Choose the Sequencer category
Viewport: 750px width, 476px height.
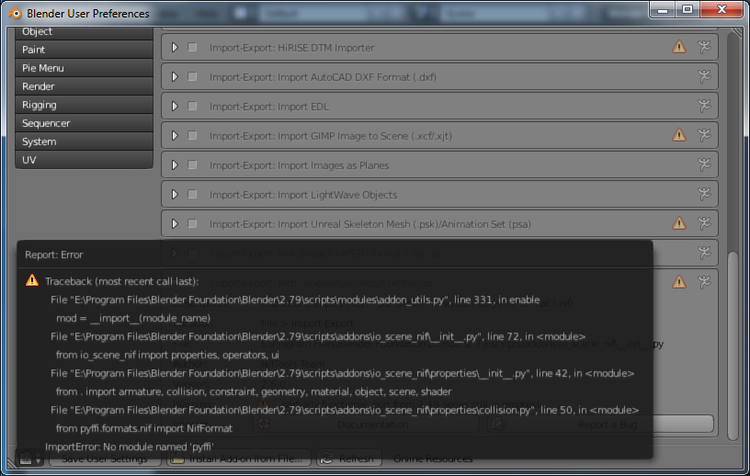pyautogui.click(x=84, y=123)
